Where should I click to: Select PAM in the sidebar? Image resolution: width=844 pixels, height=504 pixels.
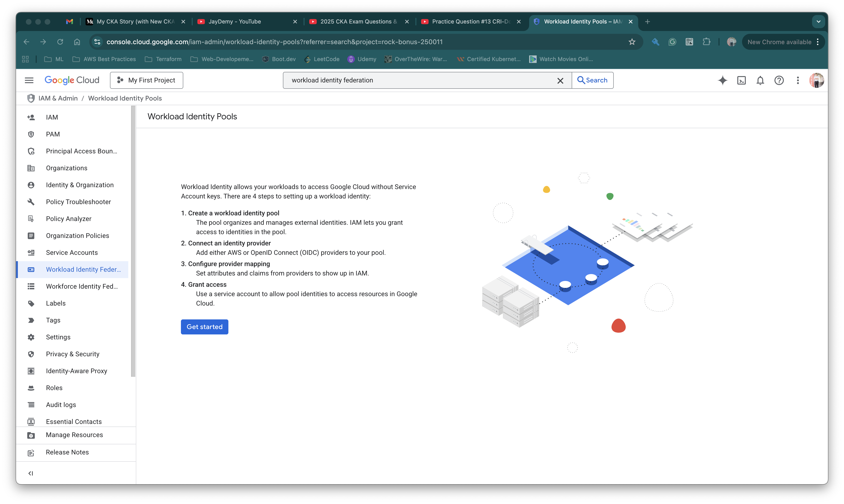click(72, 134)
